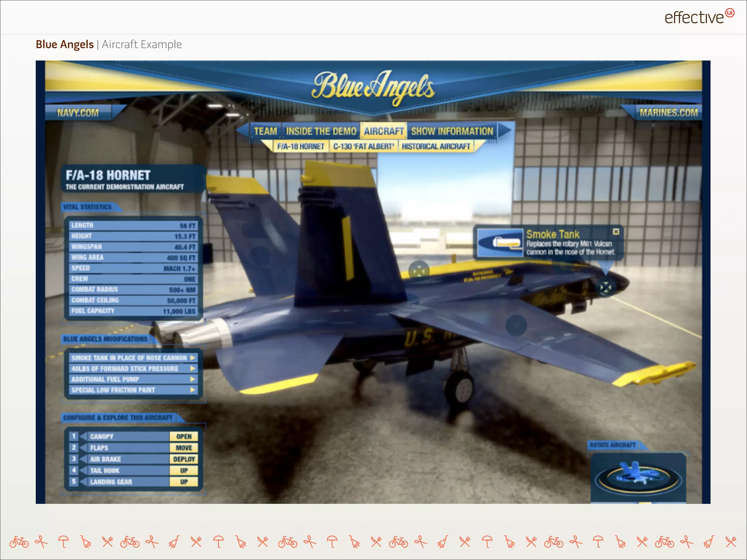Expand 40LBS of Forward Stick Pressure arrow
Screen dimensions: 747x560
coord(193,369)
